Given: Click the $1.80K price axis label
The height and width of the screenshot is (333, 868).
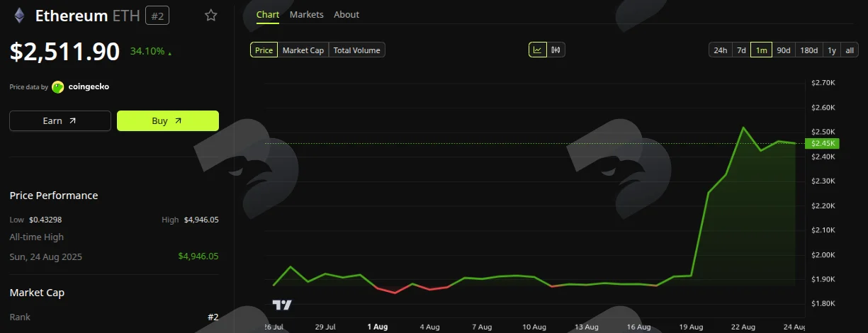Looking at the screenshot, I should click(823, 303).
